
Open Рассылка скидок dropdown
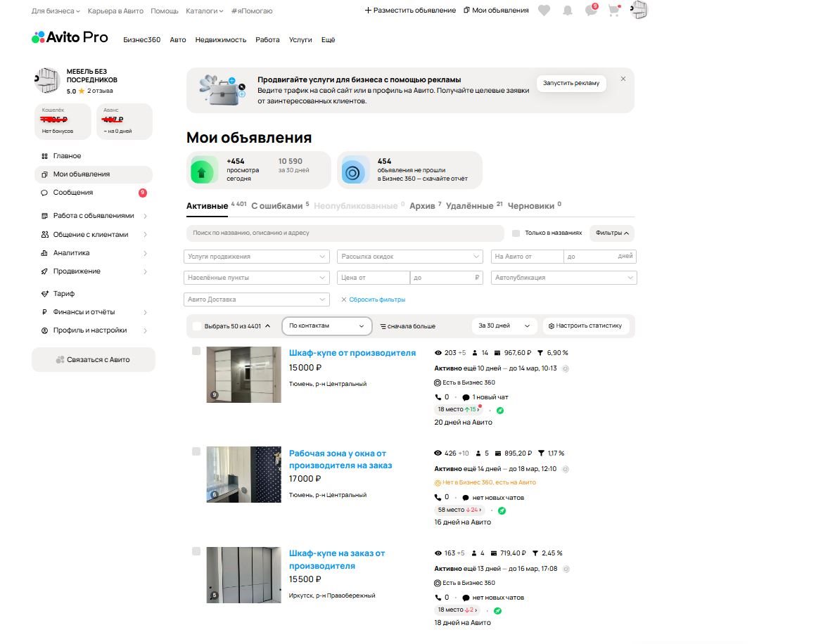[410, 257]
